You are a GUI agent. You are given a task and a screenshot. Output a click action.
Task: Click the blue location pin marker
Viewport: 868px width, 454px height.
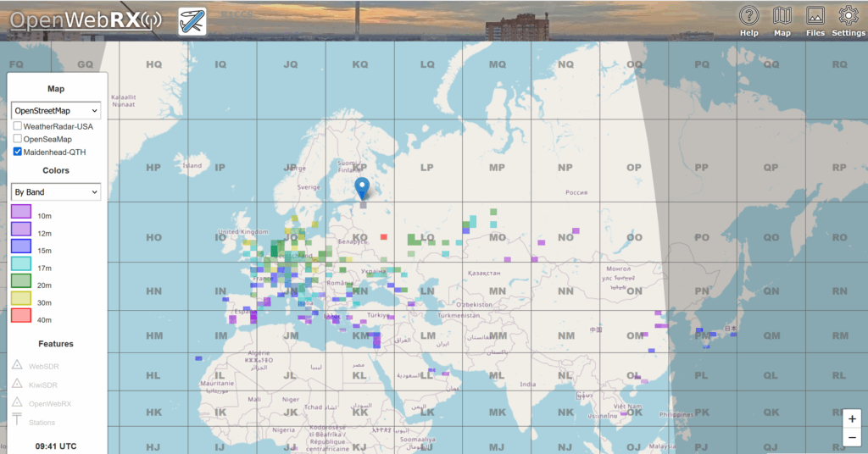(363, 189)
